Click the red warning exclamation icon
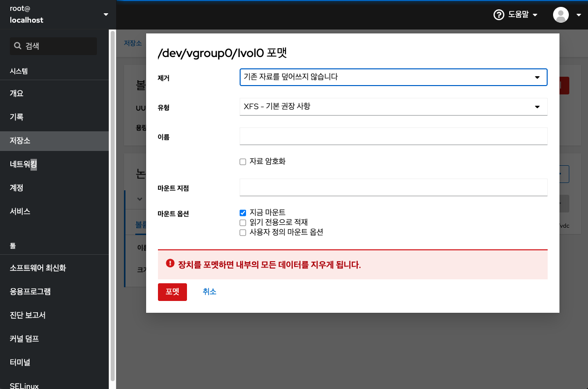 point(170,264)
